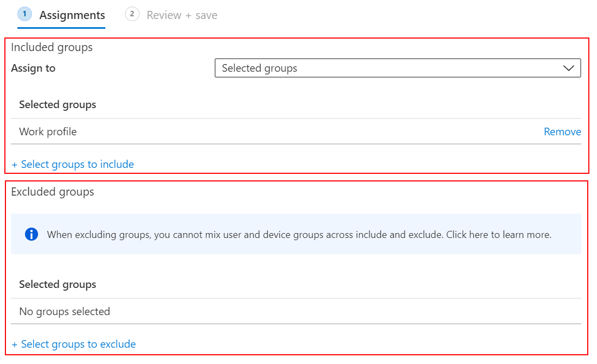The height and width of the screenshot is (364, 597).
Task: Click the blue info icon
Action: click(32, 234)
